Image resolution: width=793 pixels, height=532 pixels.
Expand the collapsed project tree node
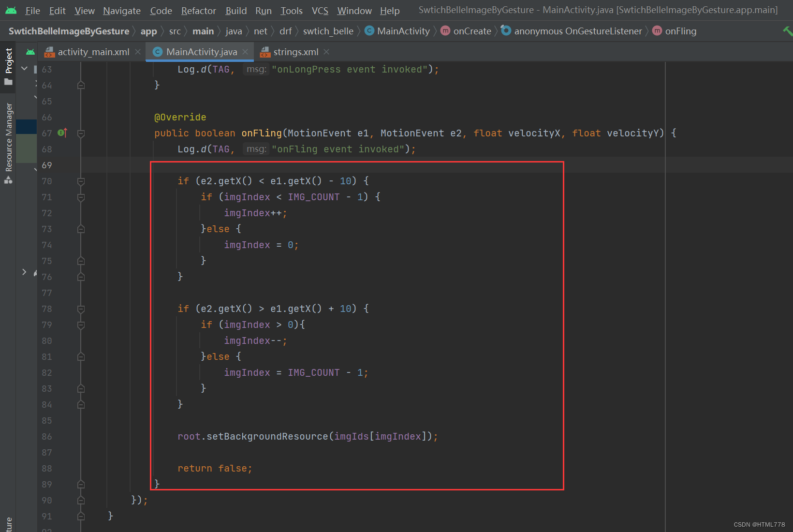24,272
